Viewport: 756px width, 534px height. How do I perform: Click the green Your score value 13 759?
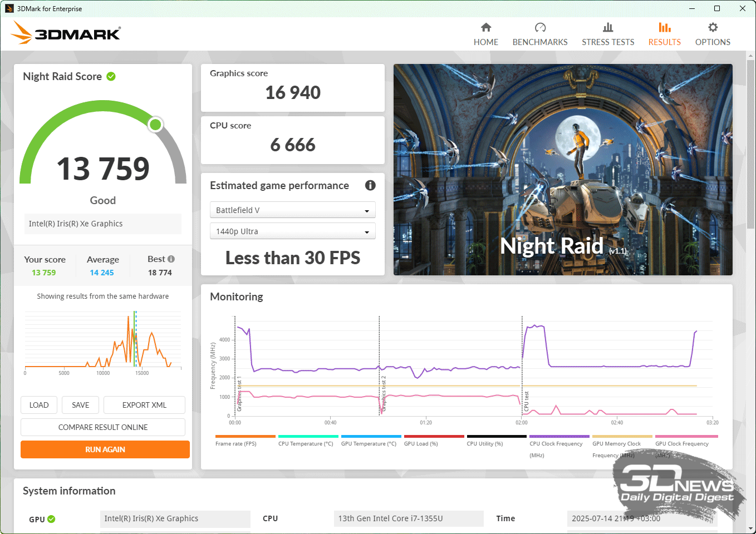(x=44, y=273)
